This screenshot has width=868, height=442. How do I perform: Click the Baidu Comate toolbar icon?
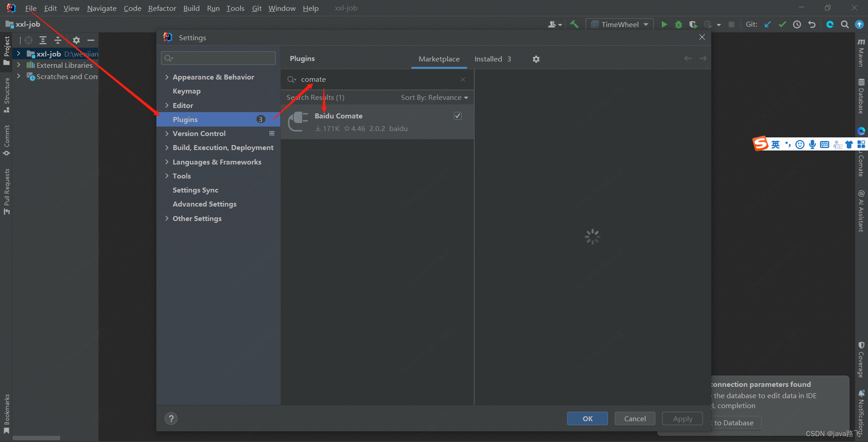830,24
